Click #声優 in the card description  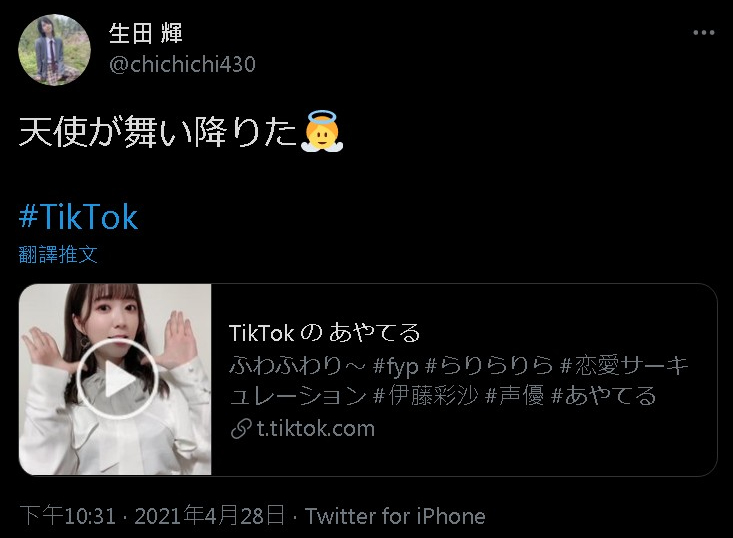514,396
